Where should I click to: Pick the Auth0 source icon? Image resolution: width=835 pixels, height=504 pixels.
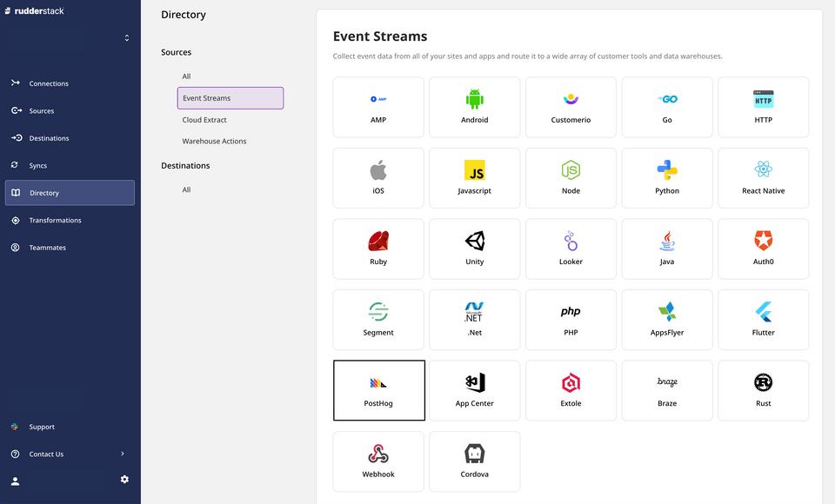click(763, 241)
